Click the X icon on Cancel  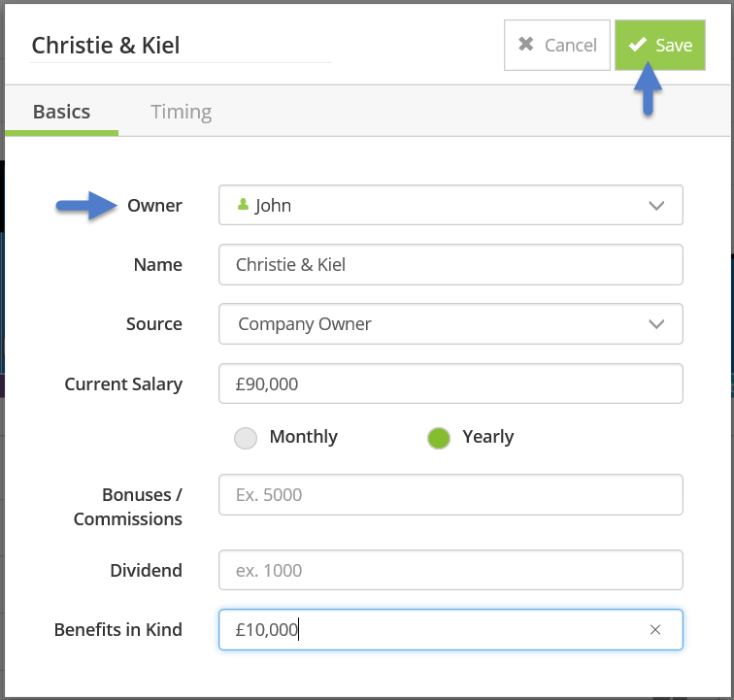526,46
